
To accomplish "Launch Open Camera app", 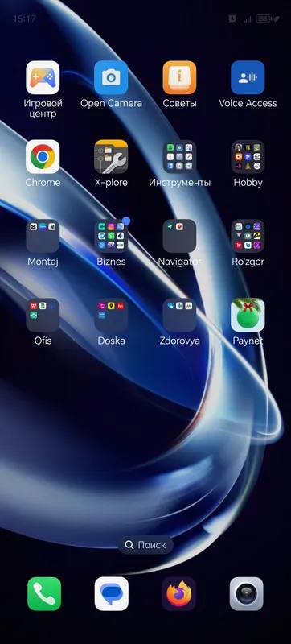I will (111, 77).
